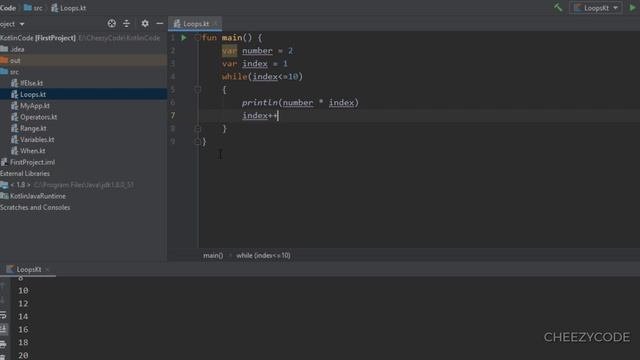
Task: Click line number 7 in gutter
Action: tap(173, 116)
